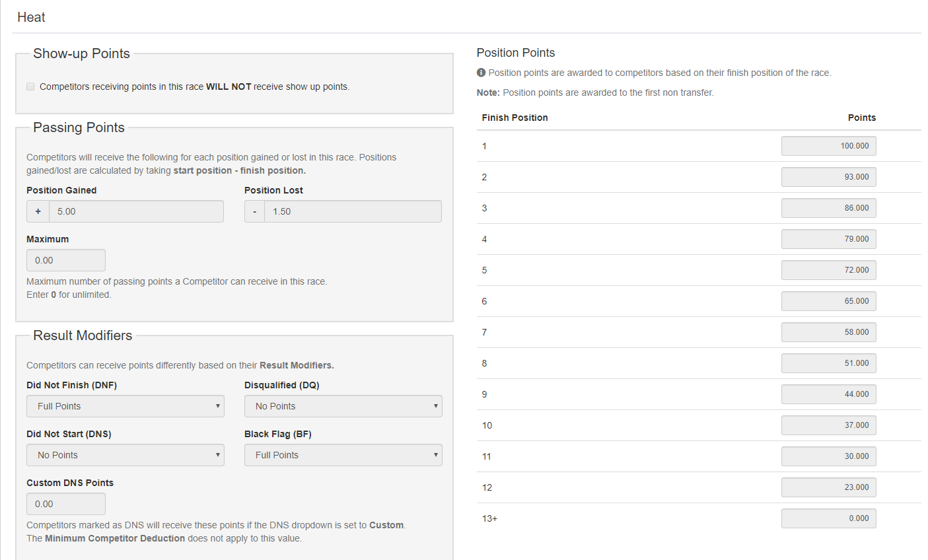The image size is (928, 560).
Task: Click the points field showing 65.000
Action: pyautogui.click(x=828, y=301)
